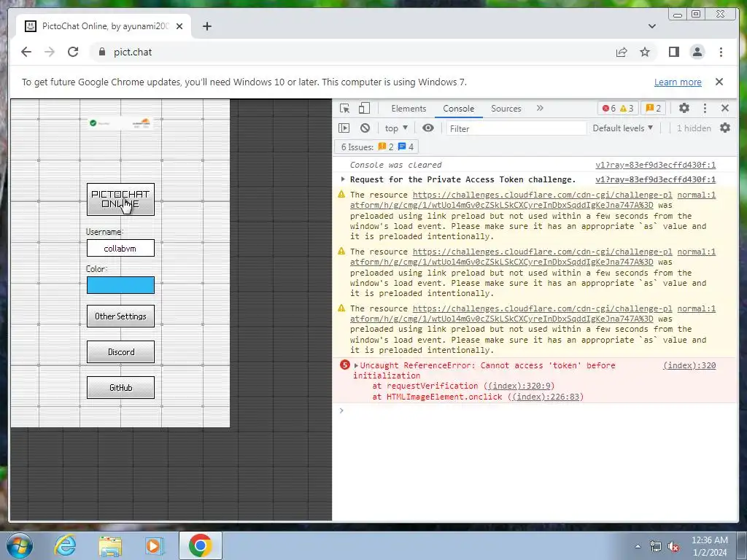This screenshot has width=747, height=560.
Task: Click the pict.chat address bar
Action: [x=352, y=52]
